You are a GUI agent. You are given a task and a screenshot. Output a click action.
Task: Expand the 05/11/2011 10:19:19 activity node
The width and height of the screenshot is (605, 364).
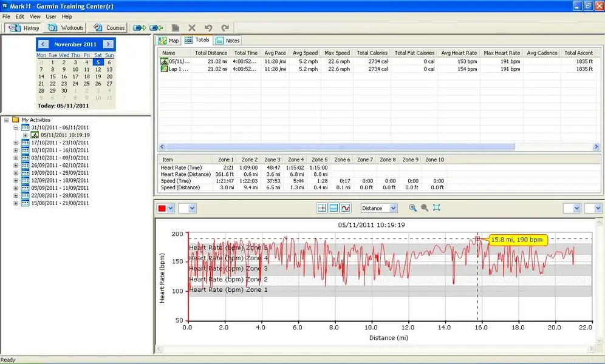click(x=25, y=135)
